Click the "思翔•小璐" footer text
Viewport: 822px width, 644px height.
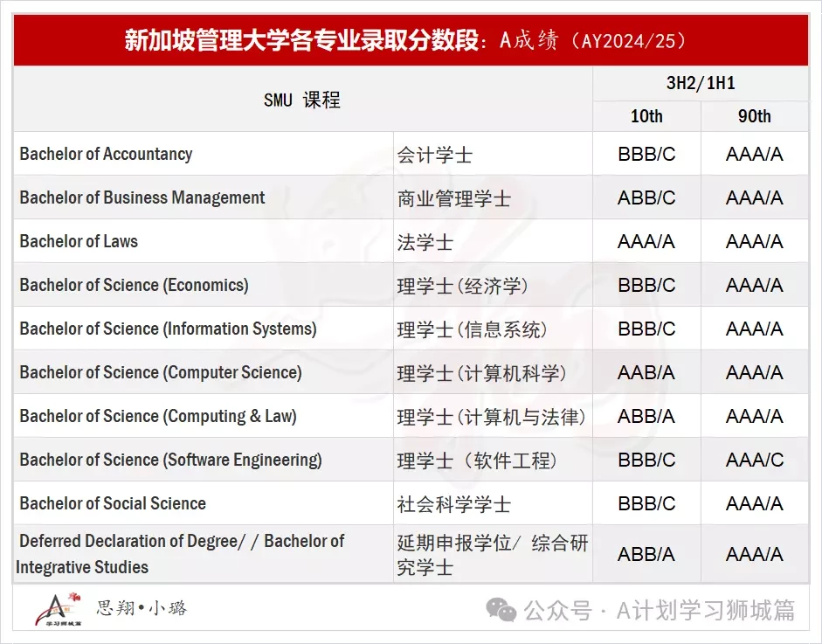tap(142, 608)
